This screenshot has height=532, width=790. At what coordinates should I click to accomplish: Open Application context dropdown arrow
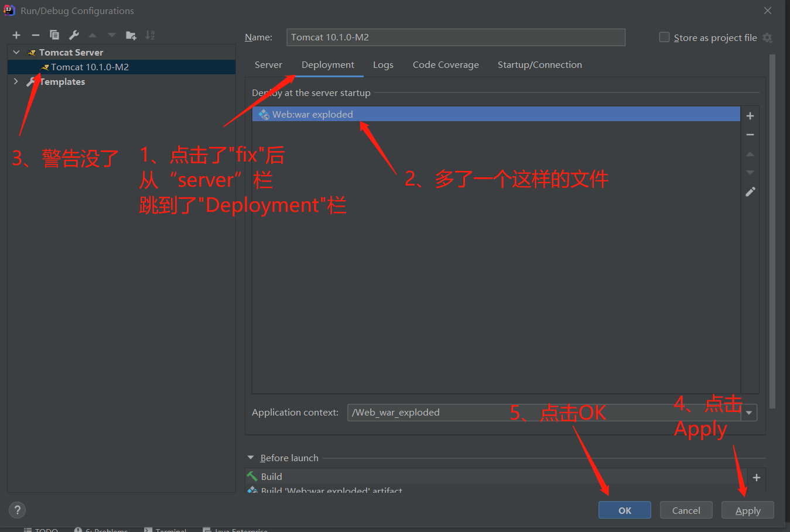coord(749,413)
